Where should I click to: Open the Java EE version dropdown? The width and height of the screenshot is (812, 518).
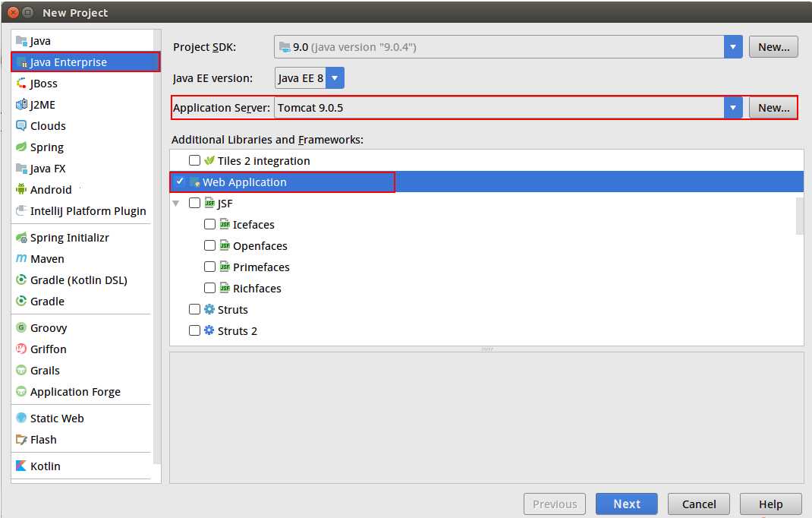point(335,77)
